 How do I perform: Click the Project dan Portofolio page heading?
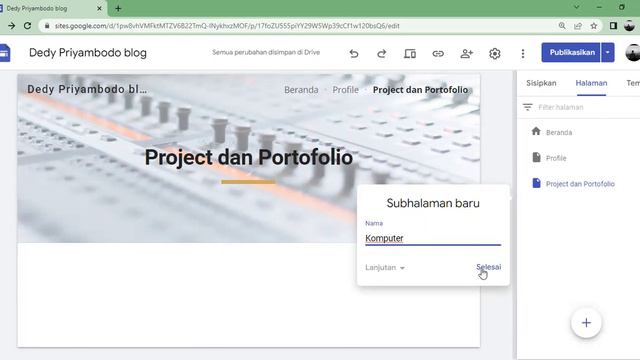(249, 158)
